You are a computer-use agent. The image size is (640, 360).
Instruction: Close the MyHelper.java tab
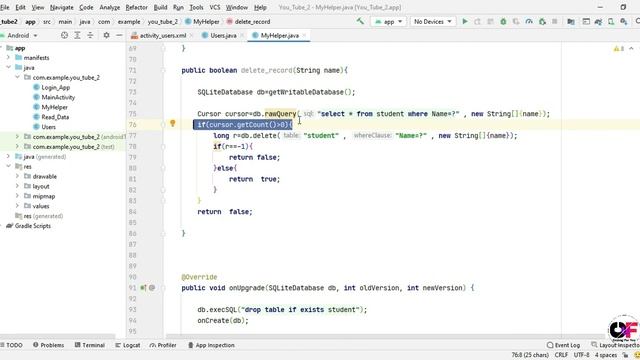pos(304,36)
